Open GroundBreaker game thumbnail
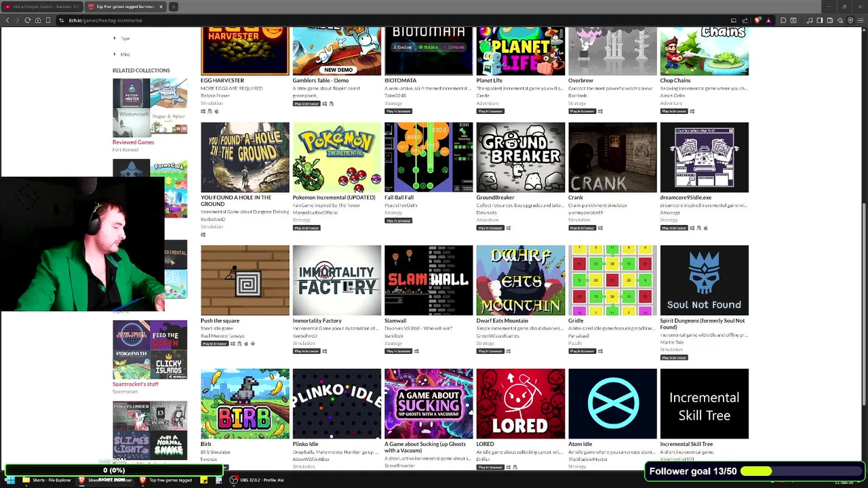 (x=521, y=157)
